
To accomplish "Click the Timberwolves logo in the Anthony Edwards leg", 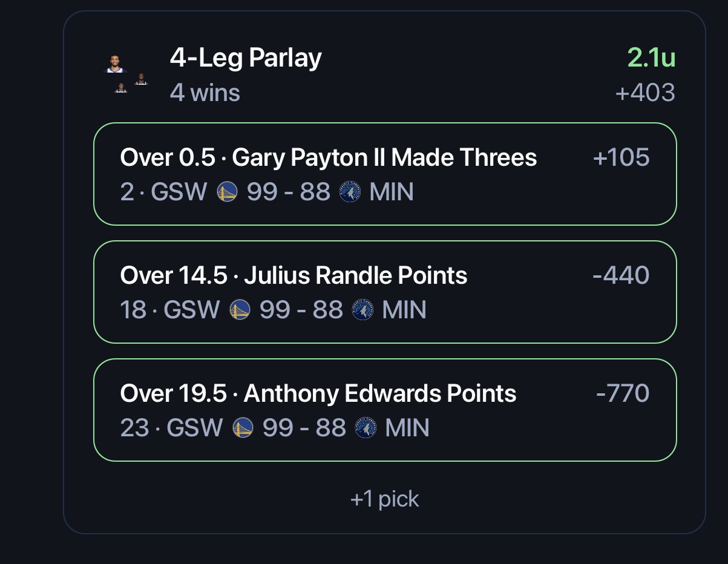I will pyautogui.click(x=366, y=428).
